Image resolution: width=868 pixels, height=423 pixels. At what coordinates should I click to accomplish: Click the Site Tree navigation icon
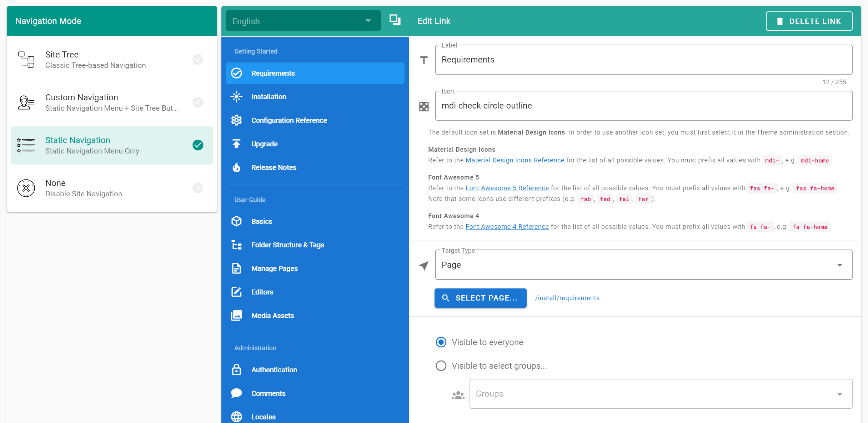(26, 60)
